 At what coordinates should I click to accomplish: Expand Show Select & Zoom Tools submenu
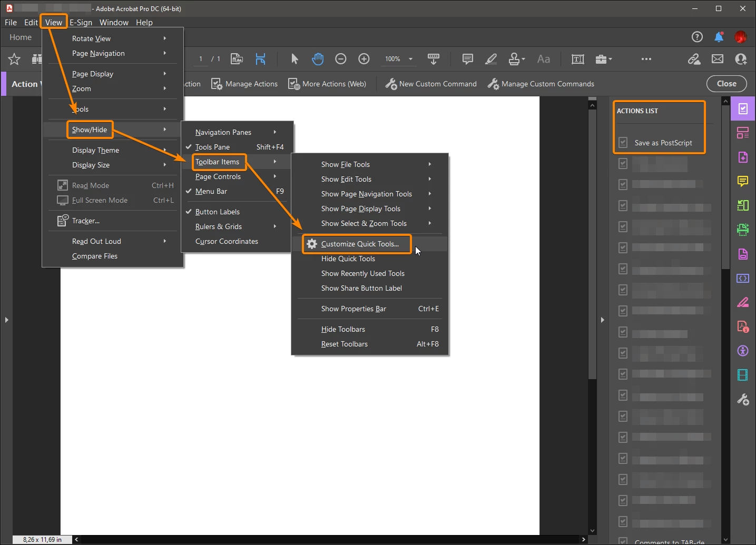pyautogui.click(x=370, y=223)
